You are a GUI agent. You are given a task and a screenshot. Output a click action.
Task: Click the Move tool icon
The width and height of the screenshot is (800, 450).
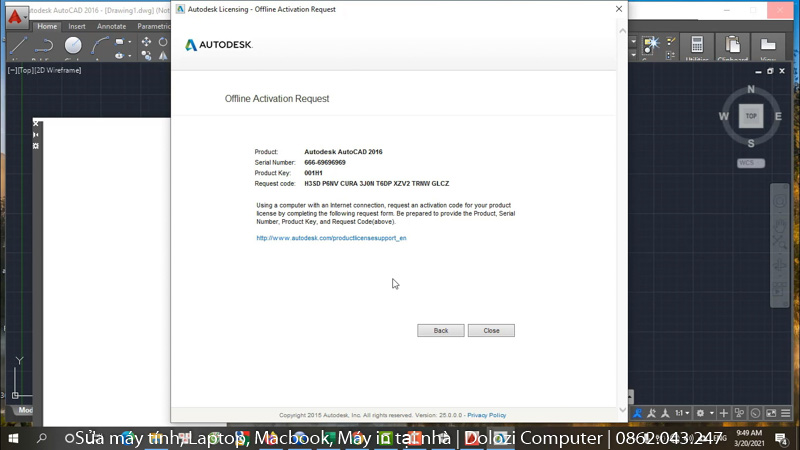(x=147, y=42)
